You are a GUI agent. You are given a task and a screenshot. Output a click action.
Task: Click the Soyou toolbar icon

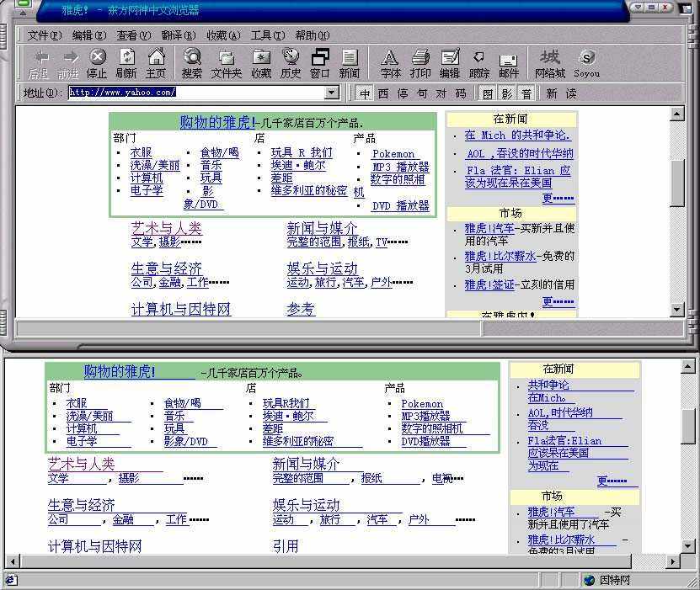coord(587,61)
